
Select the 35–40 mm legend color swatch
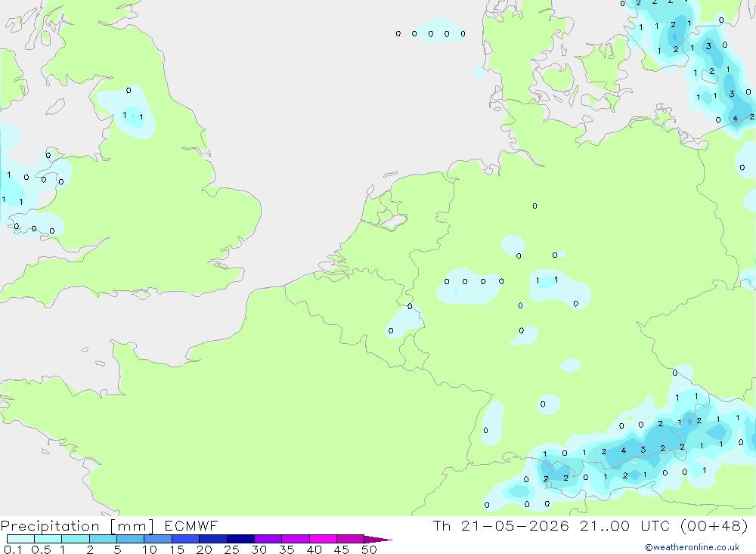[x=296, y=539]
